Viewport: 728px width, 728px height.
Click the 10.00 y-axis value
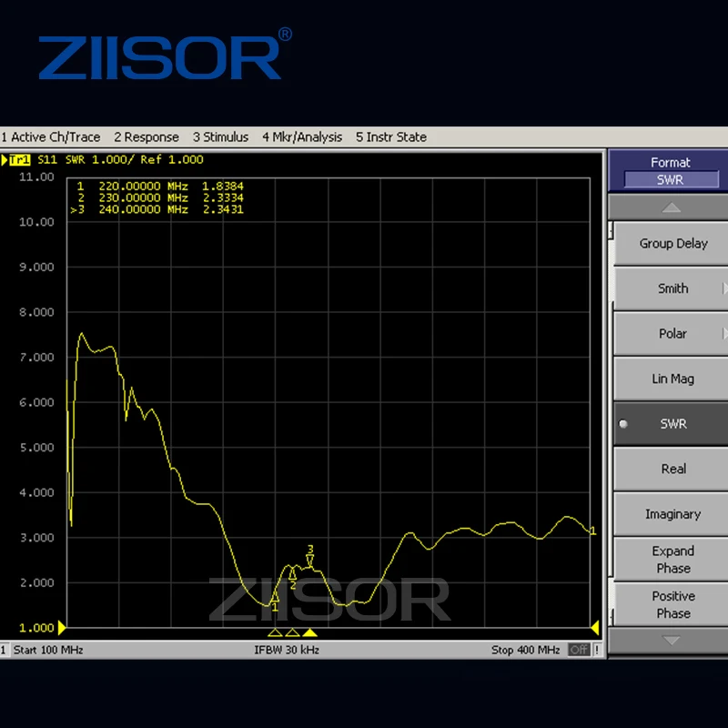point(36,222)
